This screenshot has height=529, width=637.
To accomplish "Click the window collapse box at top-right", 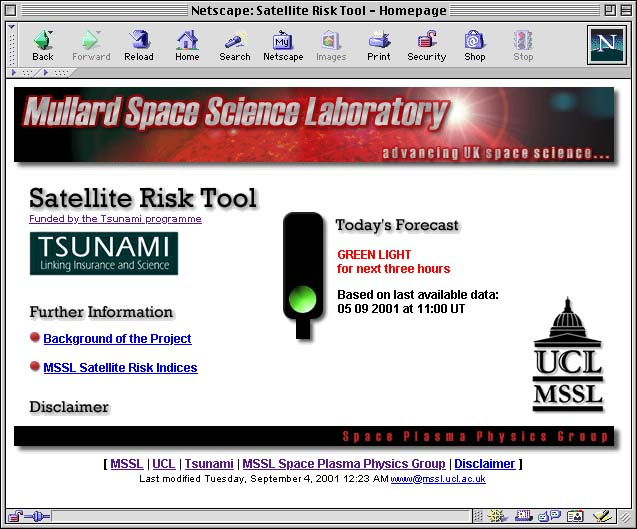I will click(626, 10).
